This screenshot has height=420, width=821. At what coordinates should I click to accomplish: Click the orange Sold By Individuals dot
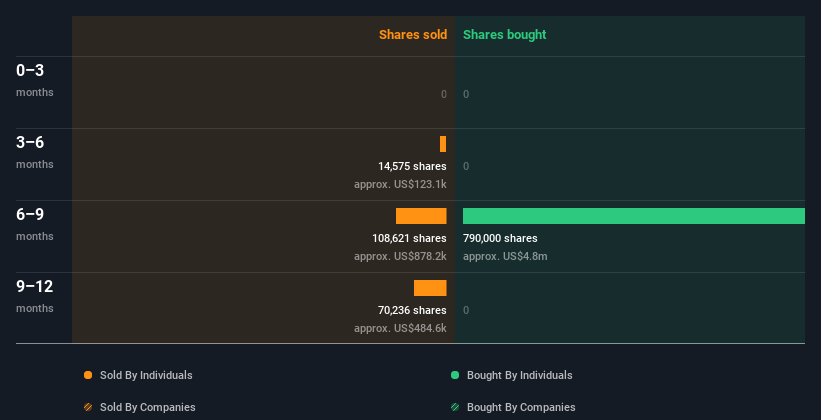88,375
